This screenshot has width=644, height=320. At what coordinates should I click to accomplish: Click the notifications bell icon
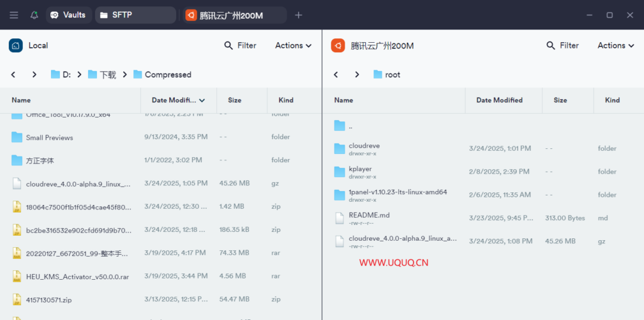pos(34,15)
